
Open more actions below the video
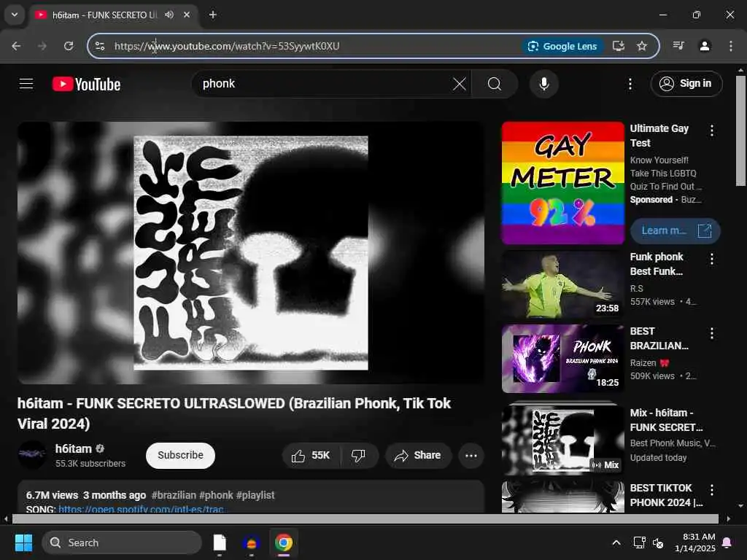tap(471, 455)
